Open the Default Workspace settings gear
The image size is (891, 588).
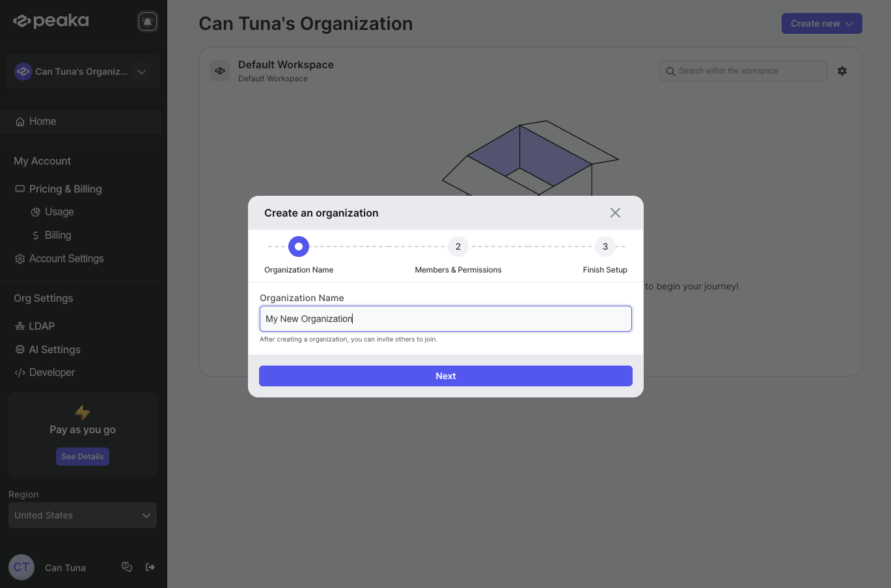842,70
